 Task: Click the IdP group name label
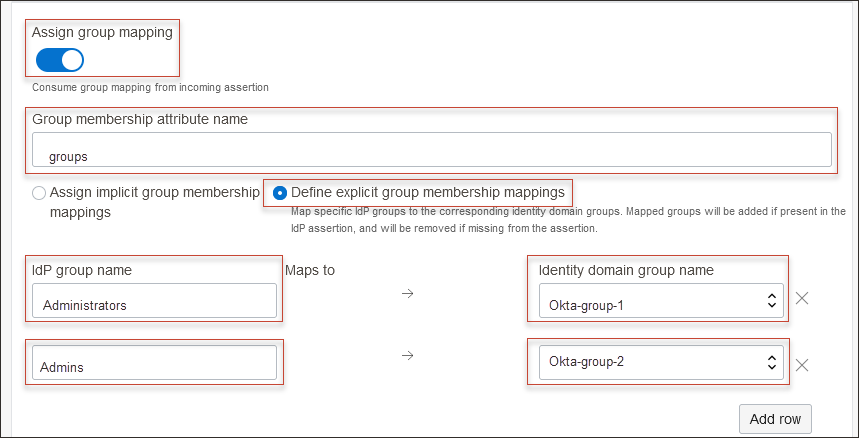(x=82, y=270)
